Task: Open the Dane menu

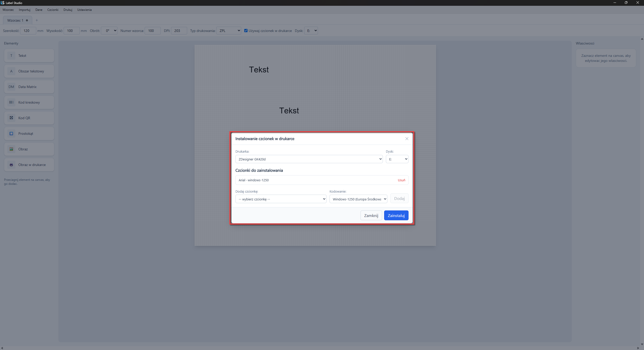Action: tap(39, 10)
